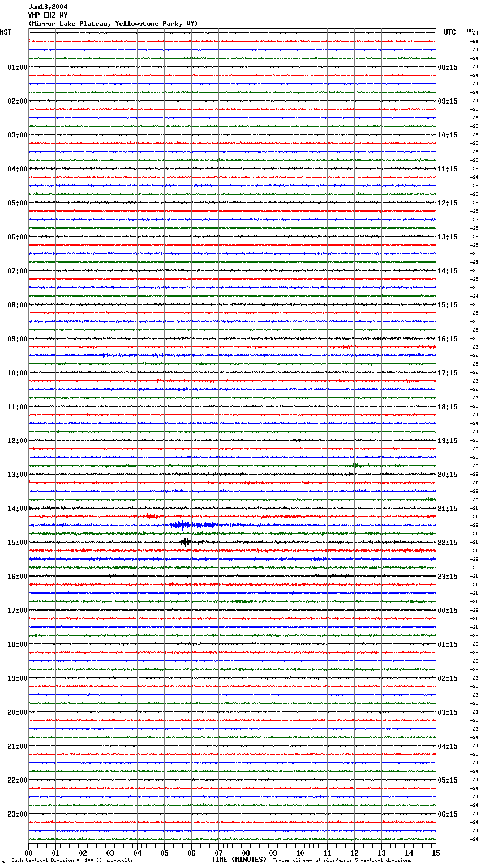The width and height of the screenshot is (481, 868).
Task: Click the 09:15 UTC time label
Action: (x=448, y=101)
